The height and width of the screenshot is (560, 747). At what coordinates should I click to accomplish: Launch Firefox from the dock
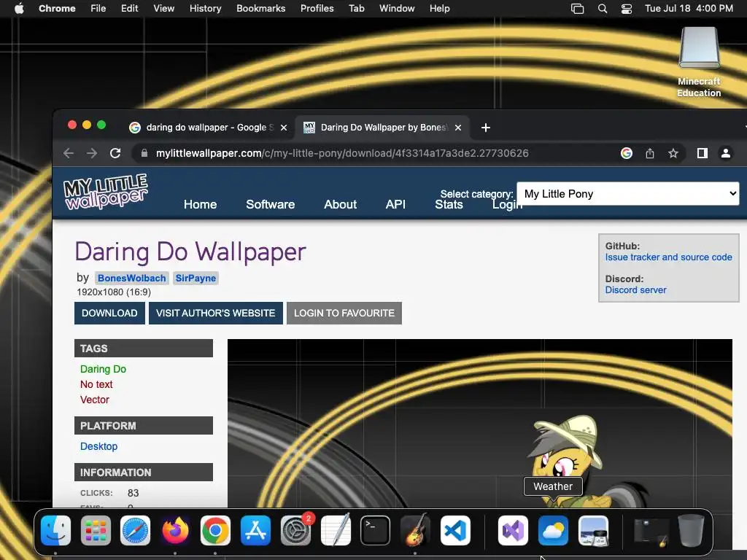tap(175, 531)
